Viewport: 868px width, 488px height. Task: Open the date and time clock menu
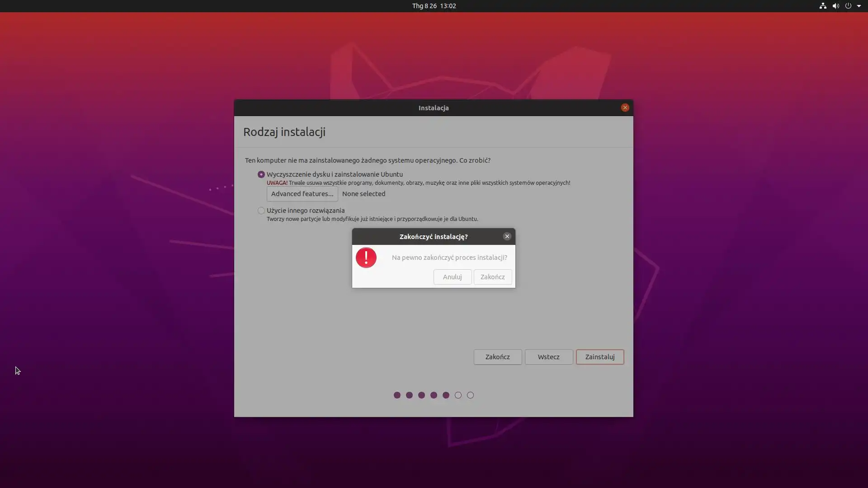[x=434, y=6]
